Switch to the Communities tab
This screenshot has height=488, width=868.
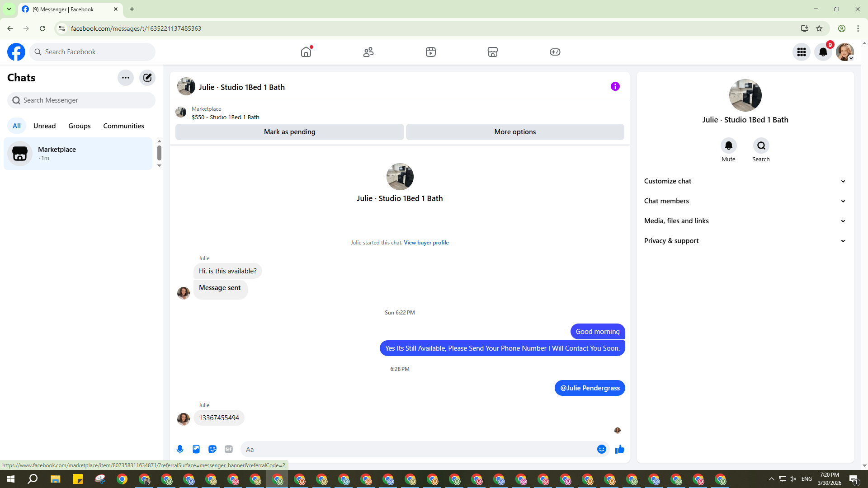click(123, 126)
